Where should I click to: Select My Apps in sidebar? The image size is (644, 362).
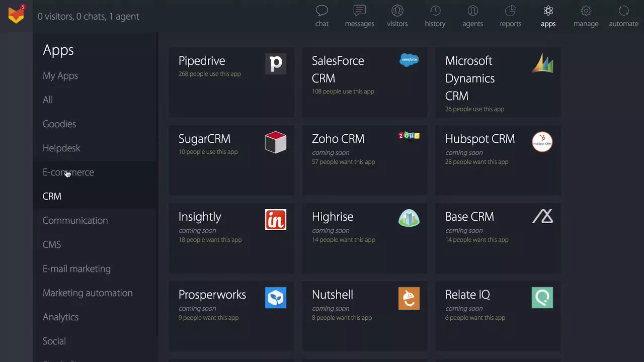coord(60,76)
